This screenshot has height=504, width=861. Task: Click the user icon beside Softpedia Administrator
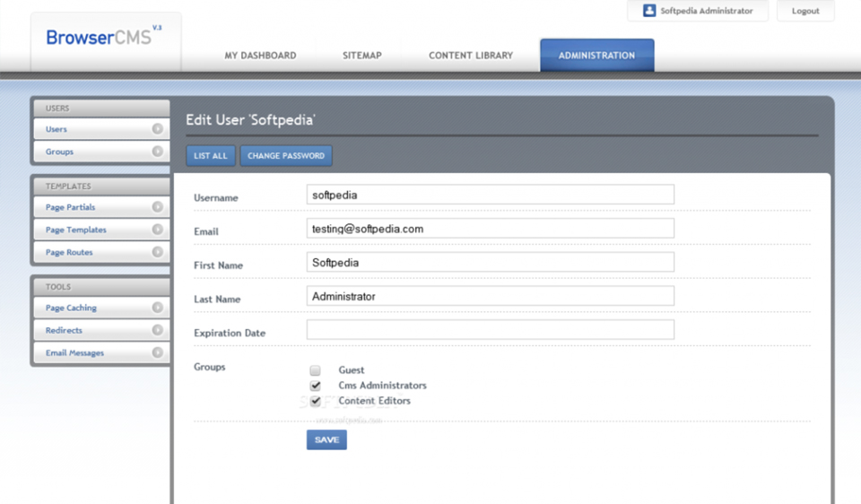pos(649,11)
